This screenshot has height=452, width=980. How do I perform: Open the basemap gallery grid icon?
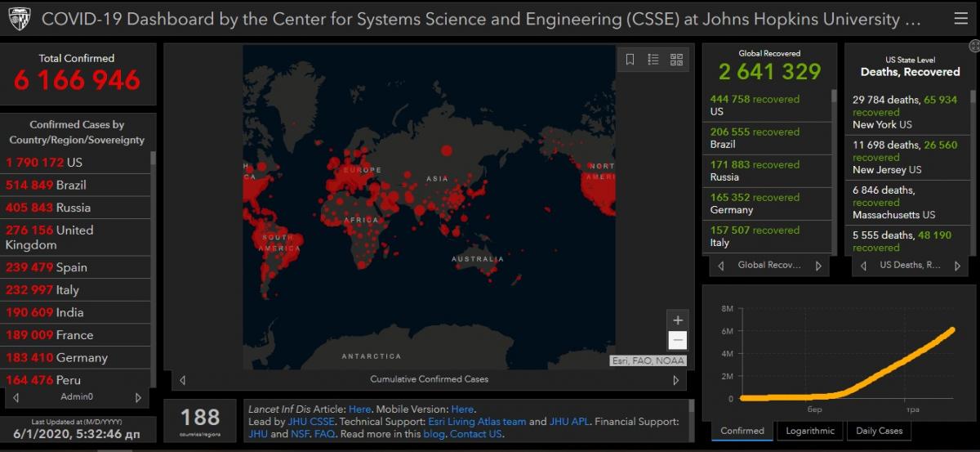click(x=676, y=59)
